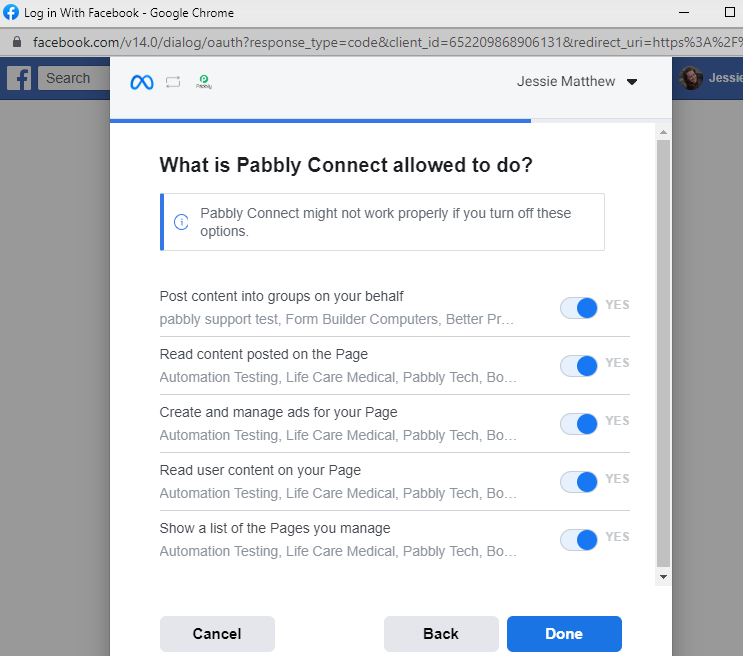Click the scrollbar up arrow
The width and height of the screenshot is (743, 656).
(663, 132)
